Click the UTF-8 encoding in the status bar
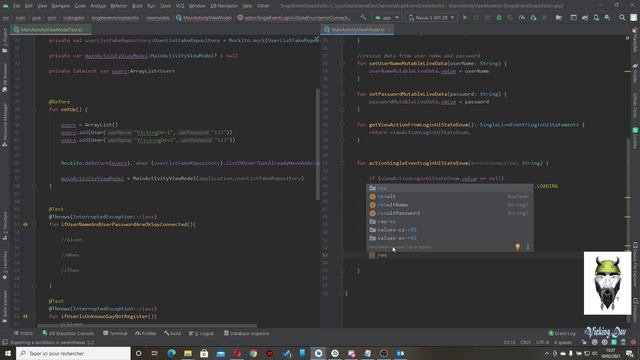Image resolution: width=640 pixels, height=360 pixels. tap(542, 342)
